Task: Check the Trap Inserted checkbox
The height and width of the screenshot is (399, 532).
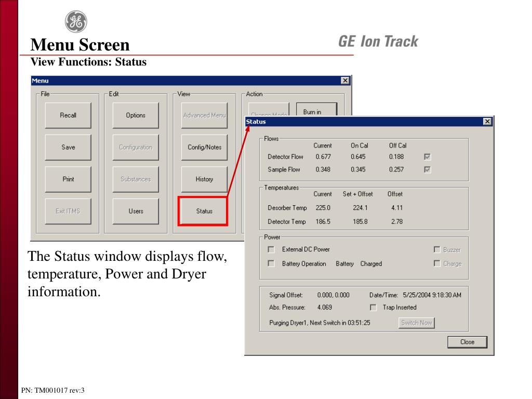Action: click(x=373, y=308)
